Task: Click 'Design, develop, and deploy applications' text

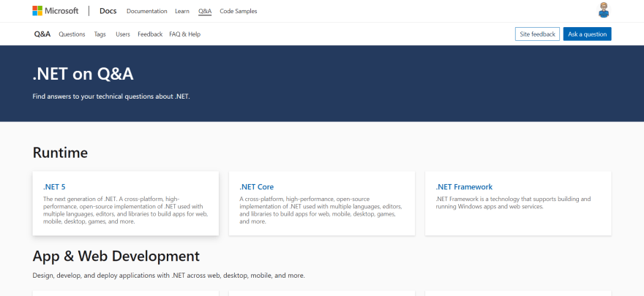Action: coord(168,276)
